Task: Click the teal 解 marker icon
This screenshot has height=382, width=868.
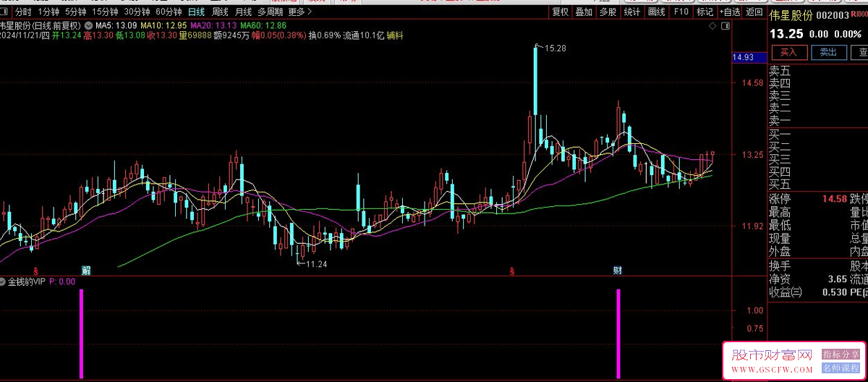Action: [x=87, y=271]
